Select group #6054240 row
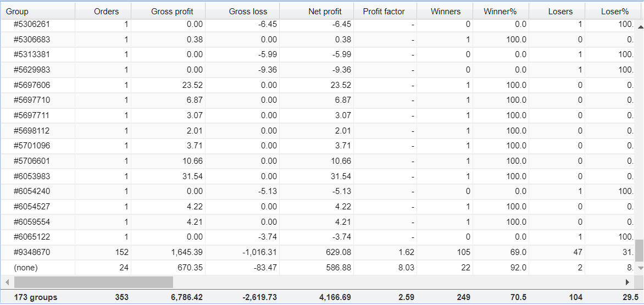Screen dimensions: 644x305 tap(318, 191)
